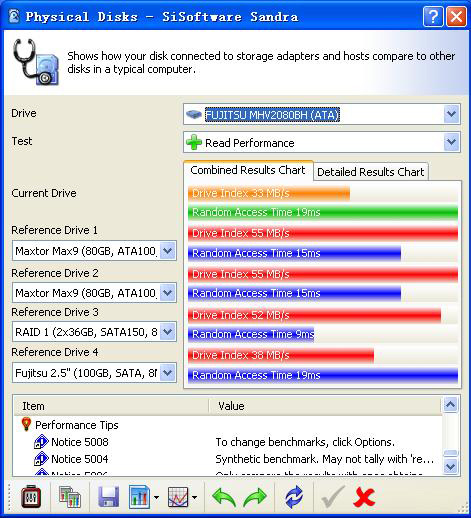Click the Current Drive label
Screen dimensions: 471x518
44,193
